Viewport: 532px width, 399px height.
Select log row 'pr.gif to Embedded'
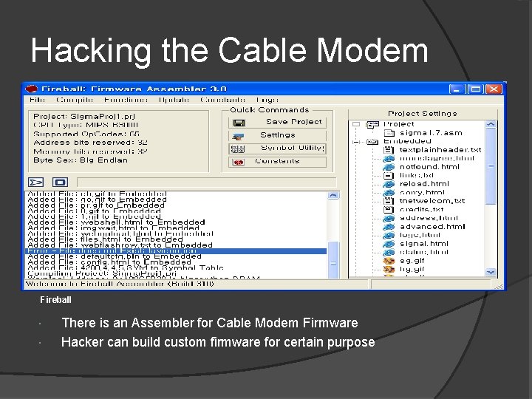coord(96,205)
